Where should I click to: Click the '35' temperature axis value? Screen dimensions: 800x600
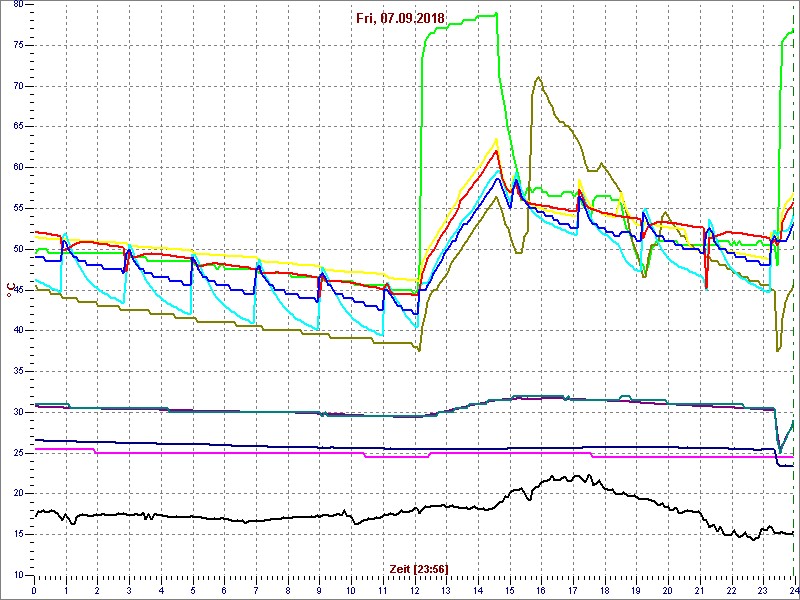[17, 372]
